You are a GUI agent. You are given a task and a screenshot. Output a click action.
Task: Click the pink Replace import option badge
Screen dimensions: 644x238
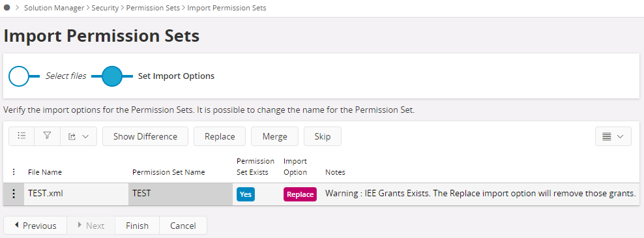300,194
